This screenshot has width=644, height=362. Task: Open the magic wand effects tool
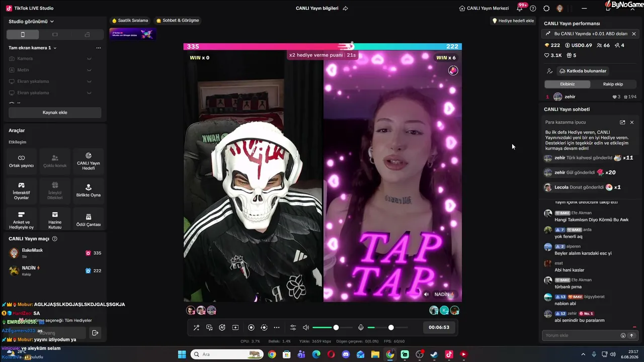[196, 327]
